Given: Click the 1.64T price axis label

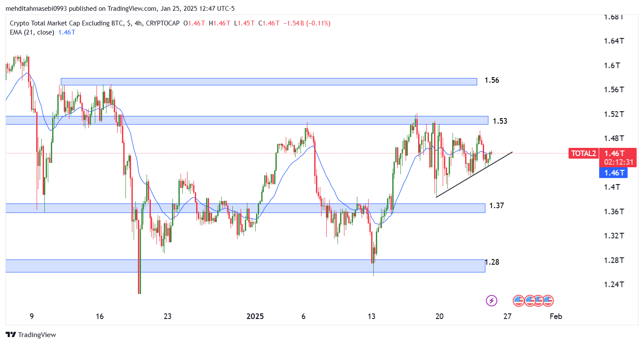Looking at the screenshot, I should pos(614,41).
